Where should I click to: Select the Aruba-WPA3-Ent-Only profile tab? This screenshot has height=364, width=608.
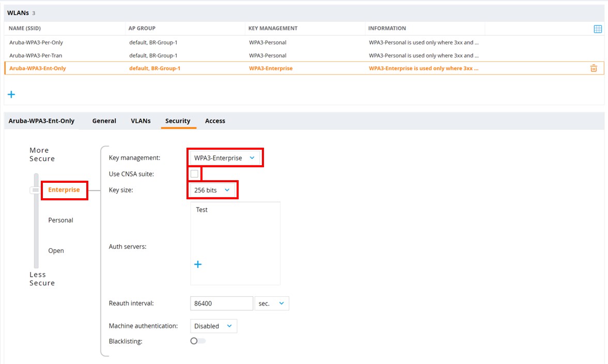pos(41,121)
